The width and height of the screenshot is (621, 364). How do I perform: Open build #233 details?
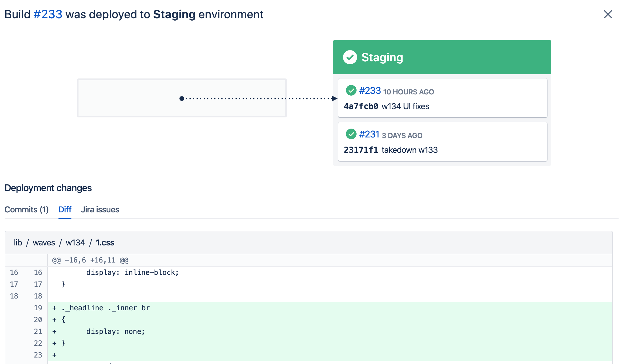(370, 91)
